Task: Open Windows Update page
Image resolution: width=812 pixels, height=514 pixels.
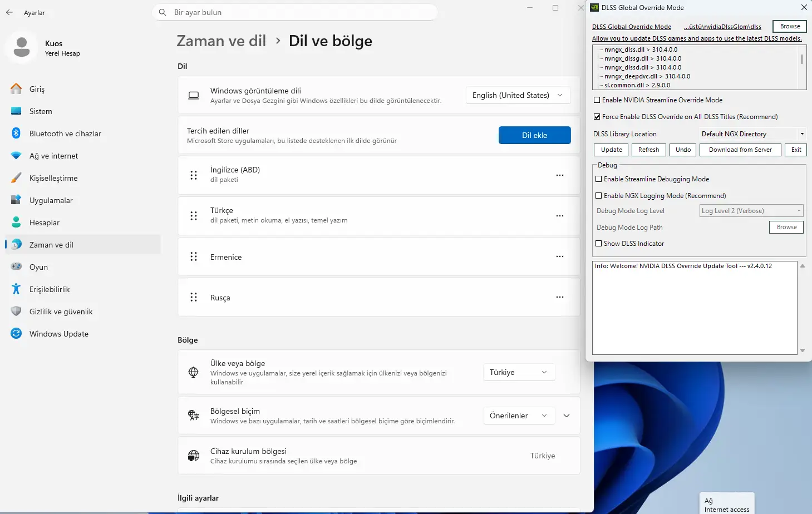Action: click(x=58, y=334)
